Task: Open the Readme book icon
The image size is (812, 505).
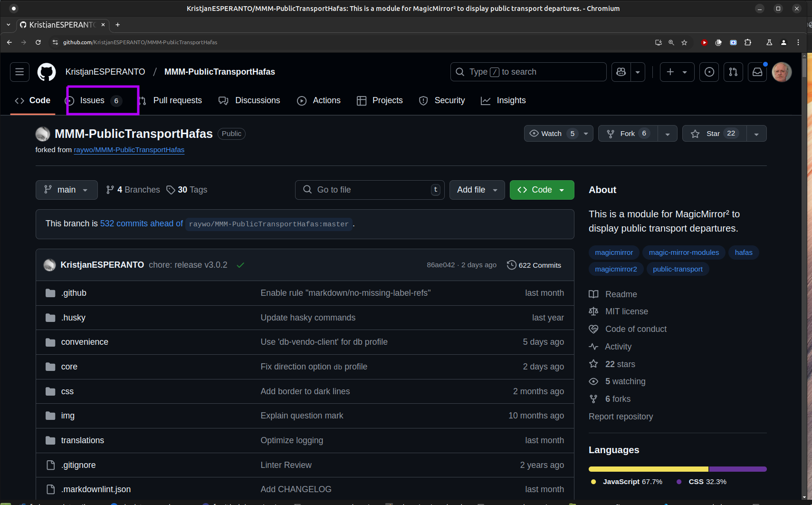Action: click(x=593, y=294)
